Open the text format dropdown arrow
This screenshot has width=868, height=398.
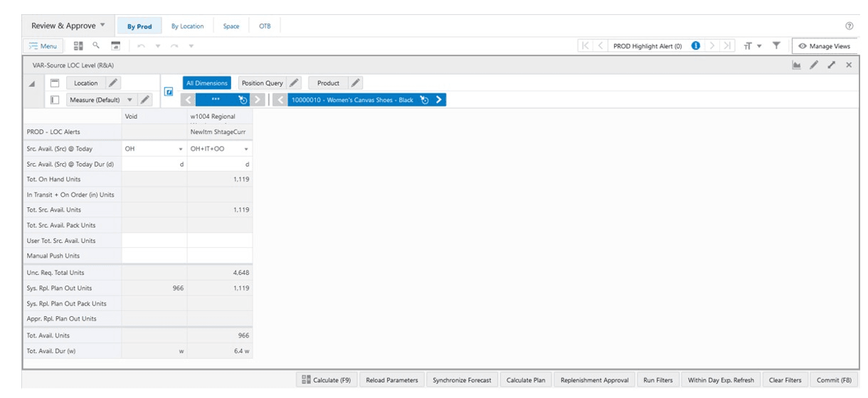pyautogui.click(x=758, y=46)
